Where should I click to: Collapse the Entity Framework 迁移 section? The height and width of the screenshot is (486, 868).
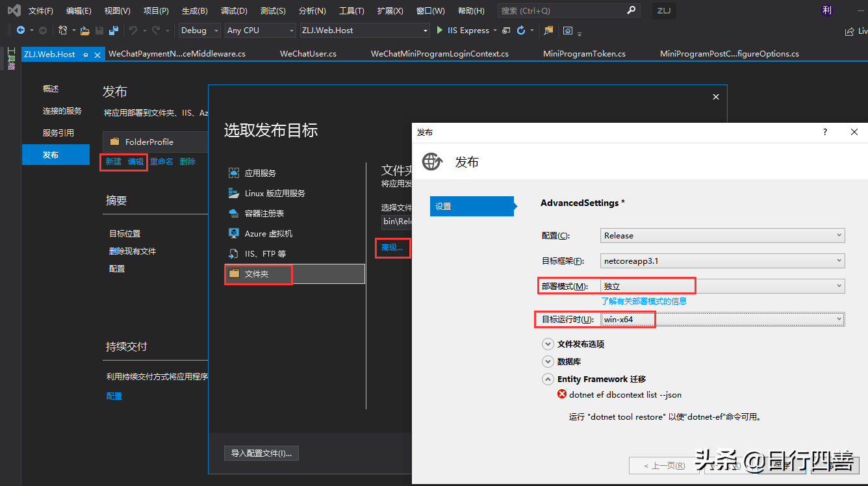click(x=548, y=379)
